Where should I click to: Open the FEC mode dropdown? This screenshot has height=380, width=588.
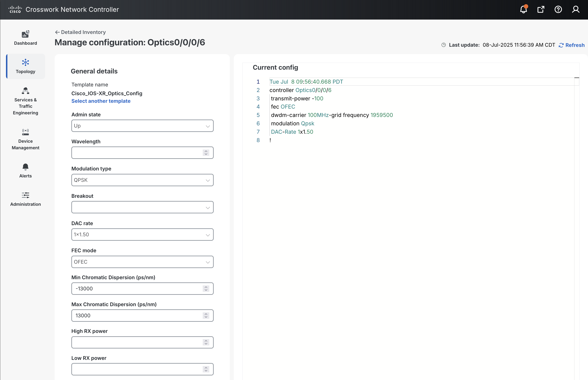pyautogui.click(x=143, y=262)
